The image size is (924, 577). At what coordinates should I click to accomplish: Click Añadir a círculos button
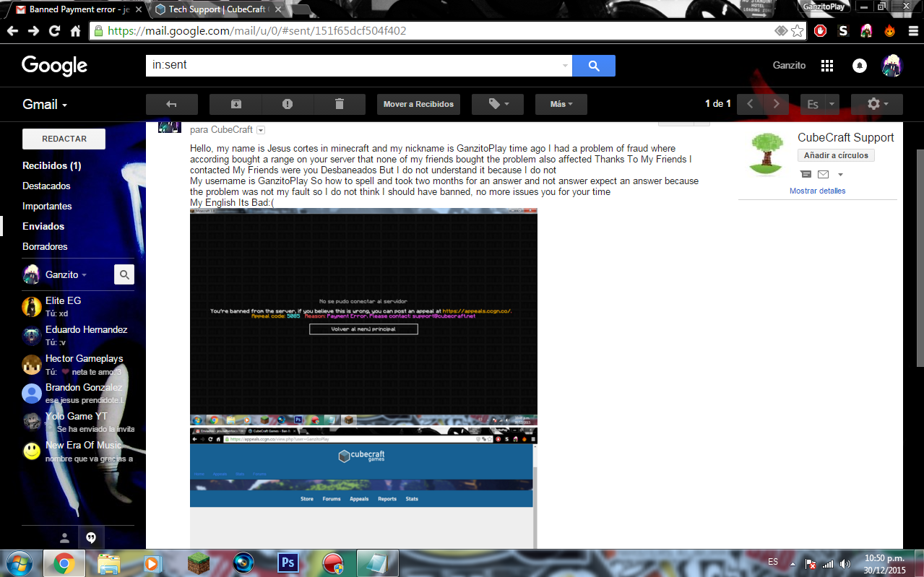click(x=836, y=155)
